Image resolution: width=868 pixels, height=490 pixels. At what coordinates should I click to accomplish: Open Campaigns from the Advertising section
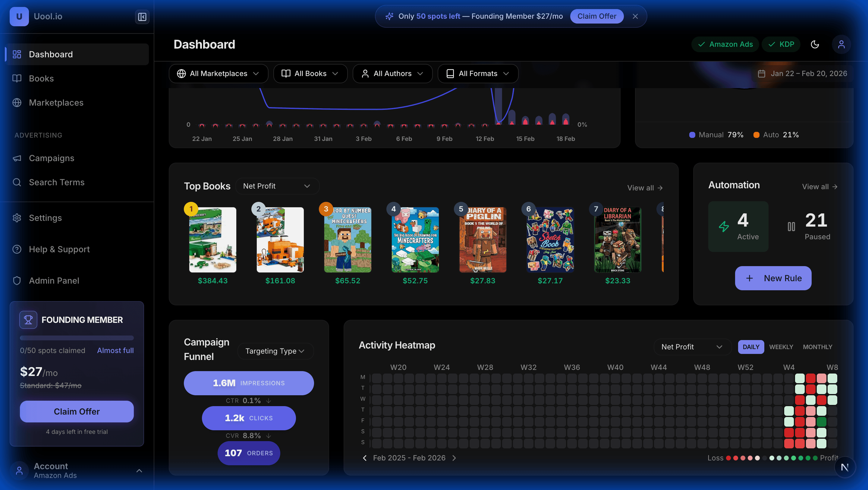(51, 158)
